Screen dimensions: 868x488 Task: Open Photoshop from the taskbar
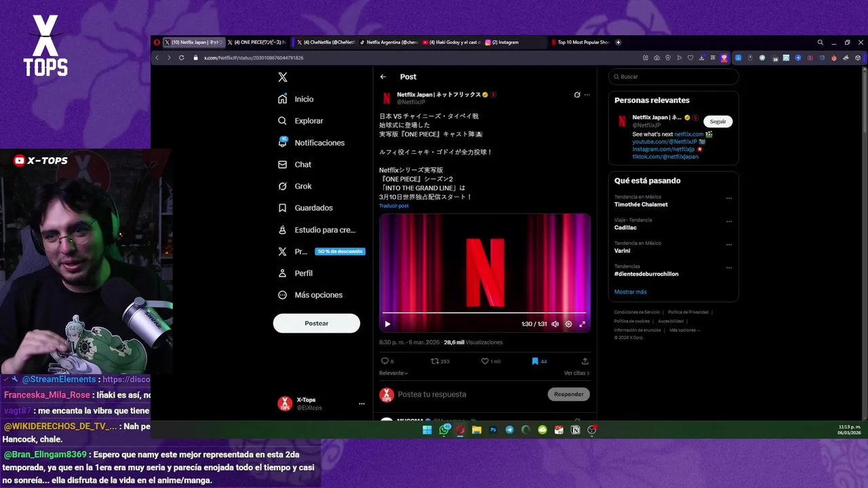pos(493,430)
